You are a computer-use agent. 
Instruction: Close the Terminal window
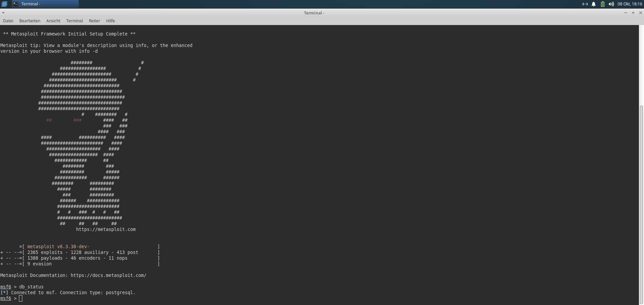pyautogui.click(x=640, y=13)
